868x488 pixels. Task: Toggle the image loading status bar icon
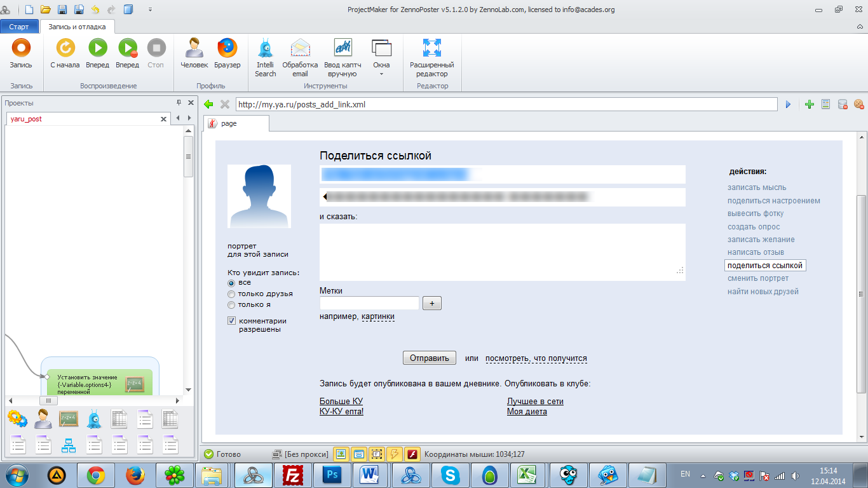pos(341,454)
